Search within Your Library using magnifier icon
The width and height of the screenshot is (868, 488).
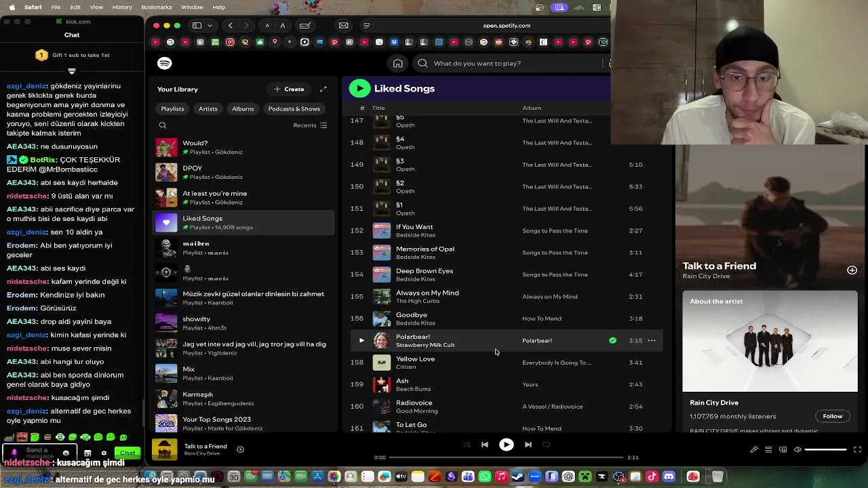(163, 125)
